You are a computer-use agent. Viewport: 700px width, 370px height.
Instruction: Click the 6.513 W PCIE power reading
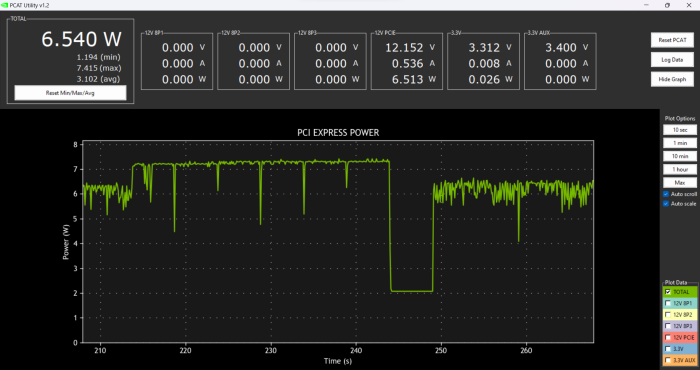coord(413,79)
